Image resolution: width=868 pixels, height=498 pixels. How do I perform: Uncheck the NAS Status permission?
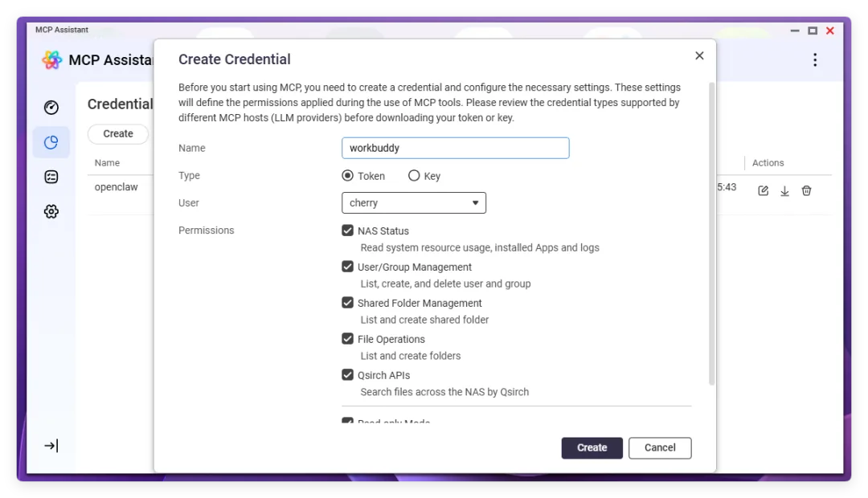[x=348, y=231]
